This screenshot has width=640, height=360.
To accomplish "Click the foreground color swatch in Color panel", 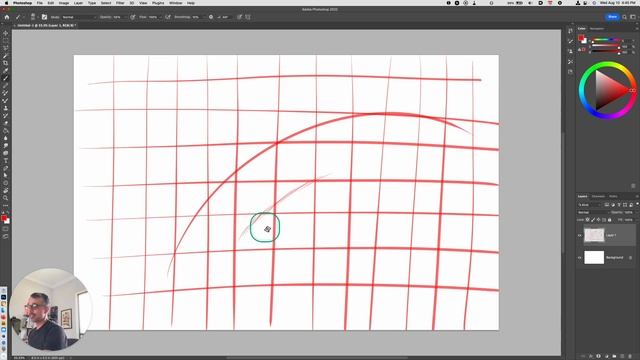I will point(581,38).
